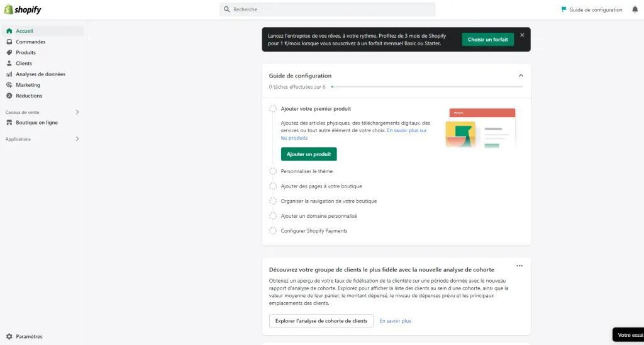Viewport: 644px width, 345px height.
Task: Click the Clients person icon
Action: [9, 64]
